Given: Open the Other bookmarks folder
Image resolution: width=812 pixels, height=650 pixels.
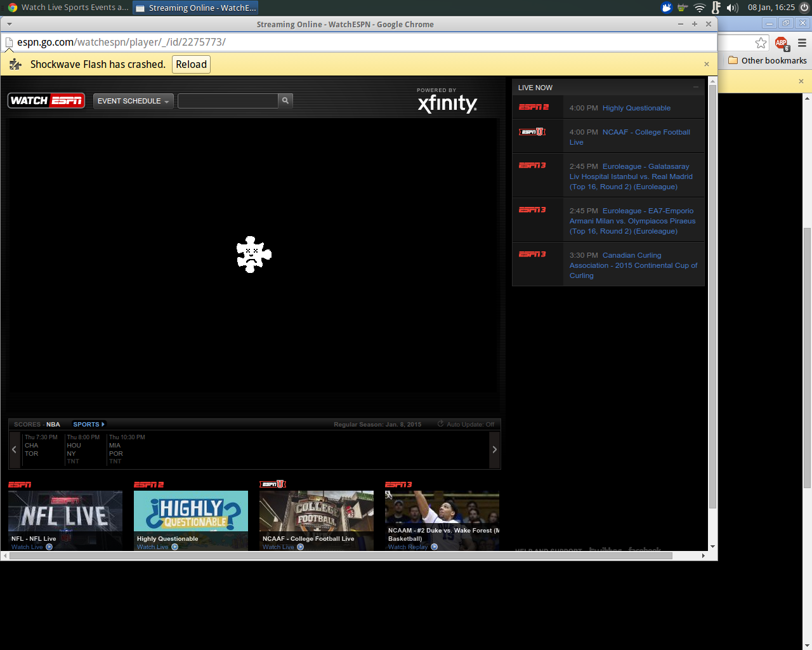Looking at the screenshot, I should coord(768,60).
